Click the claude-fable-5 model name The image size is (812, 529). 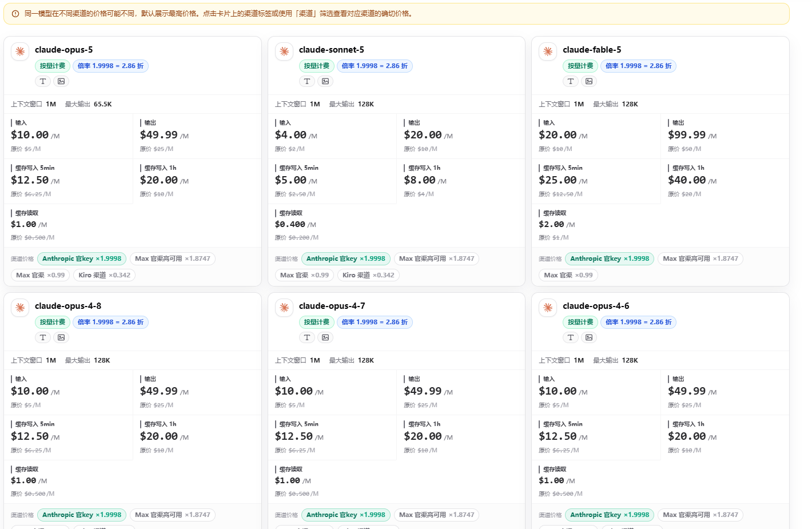(592, 50)
